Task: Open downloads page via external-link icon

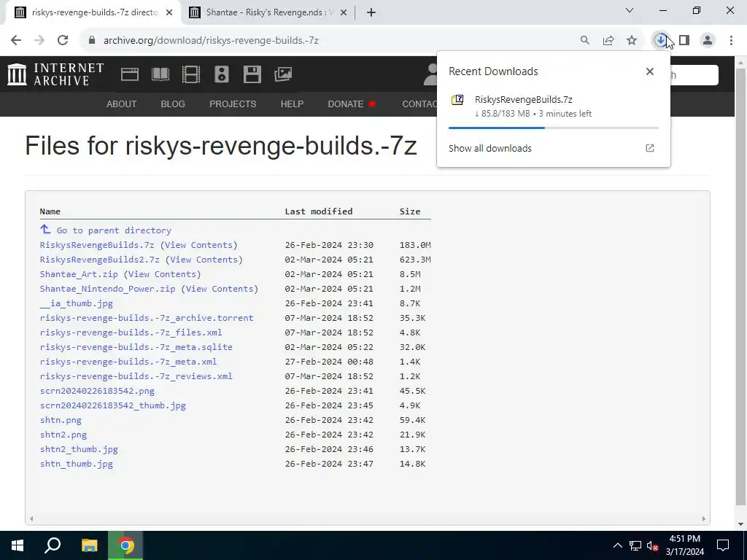Action: (650, 148)
